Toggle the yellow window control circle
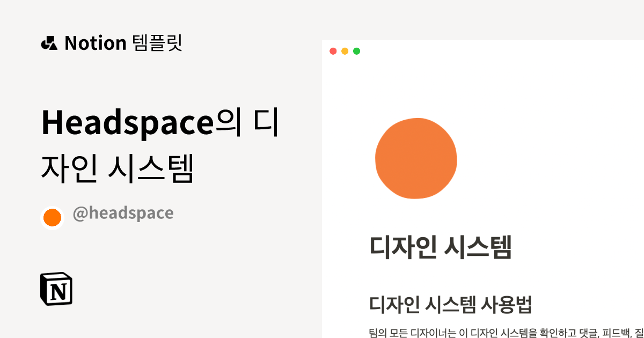The height and width of the screenshot is (338, 644). tap(344, 51)
